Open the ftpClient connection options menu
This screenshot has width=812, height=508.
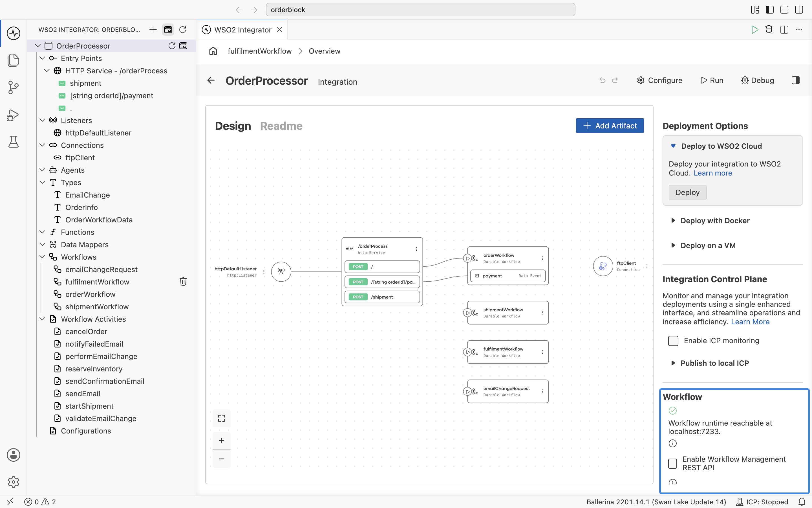pos(647,266)
